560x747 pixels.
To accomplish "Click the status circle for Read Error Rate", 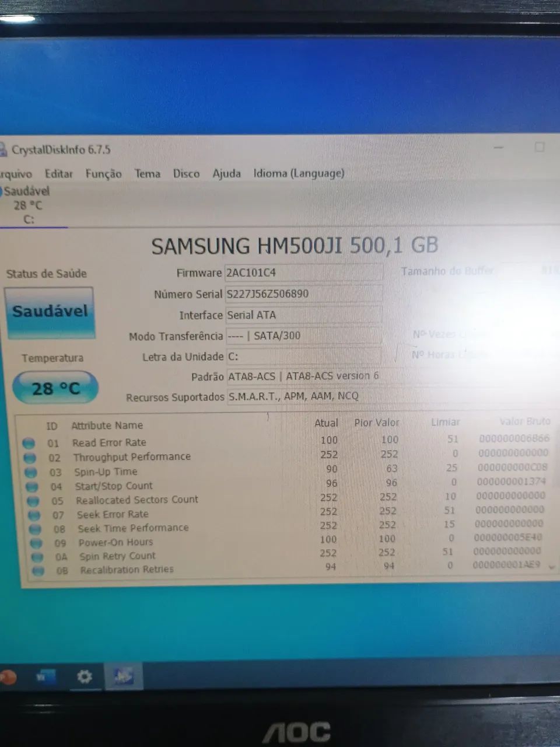I will click(28, 444).
